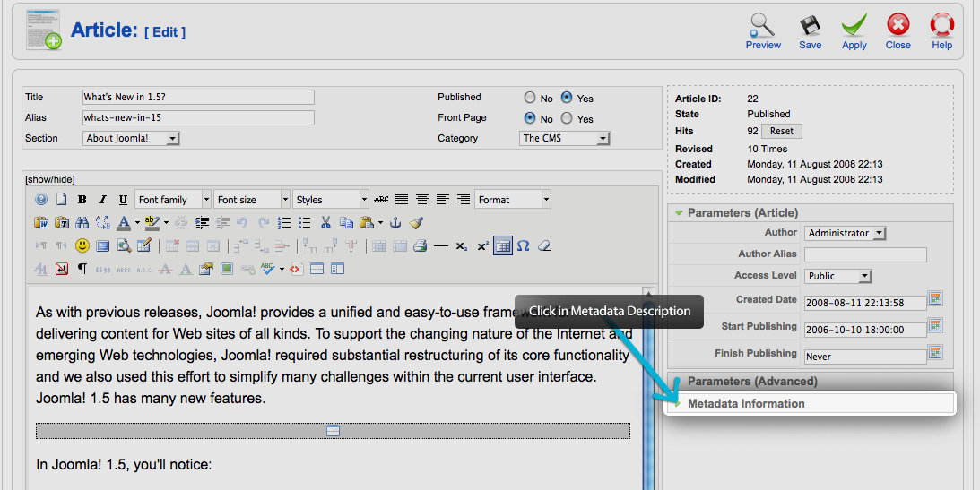980x490 pixels.
Task: Pick a text color with A icon
Action: (x=124, y=222)
